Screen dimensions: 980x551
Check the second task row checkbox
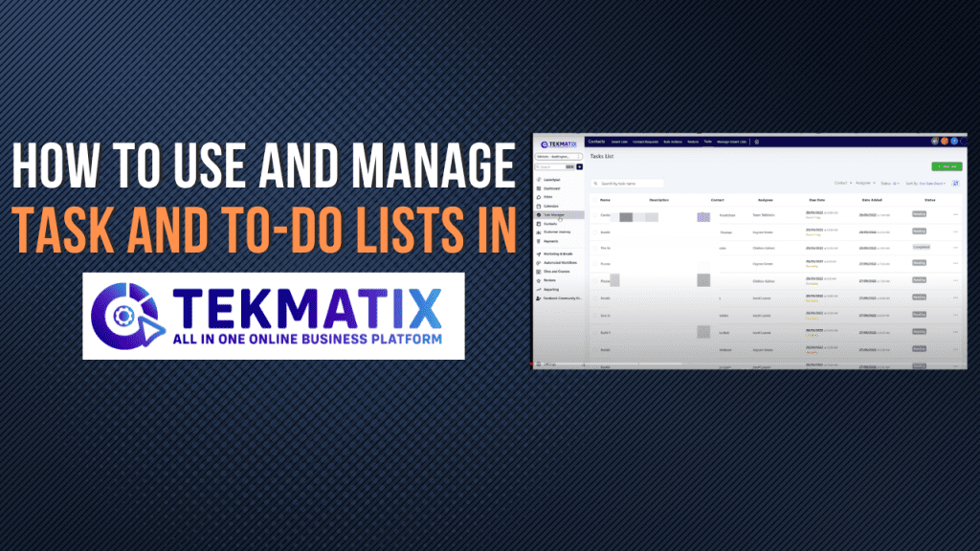pyautogui.click(x=593, y=231)
